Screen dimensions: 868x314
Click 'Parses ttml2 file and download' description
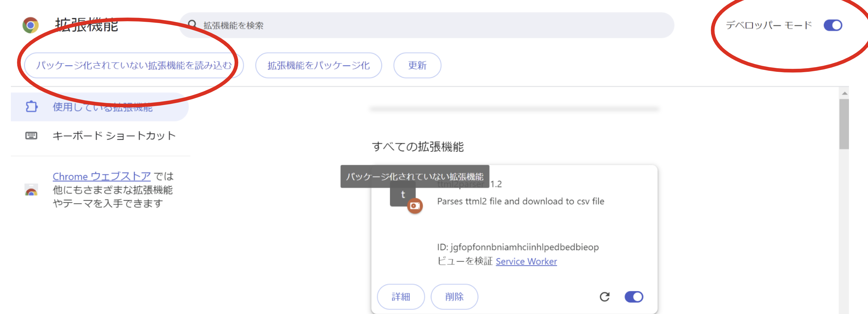pos(521,201)
